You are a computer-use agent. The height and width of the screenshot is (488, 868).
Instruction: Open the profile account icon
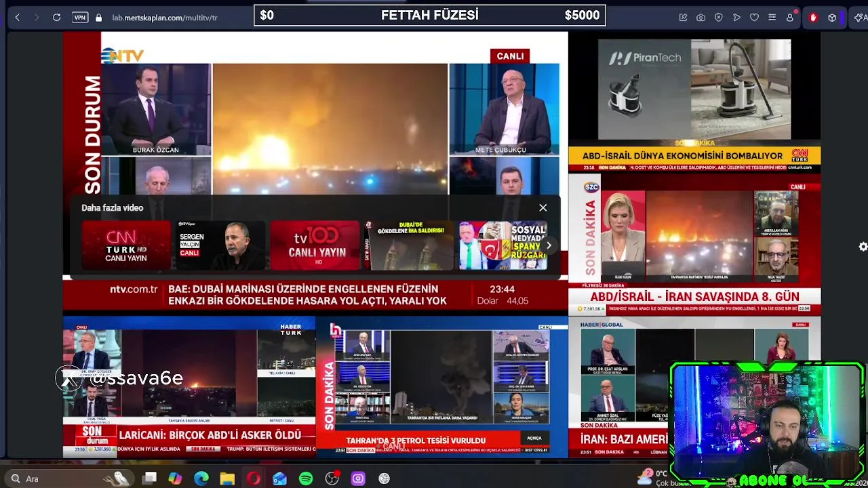(790, 18)
